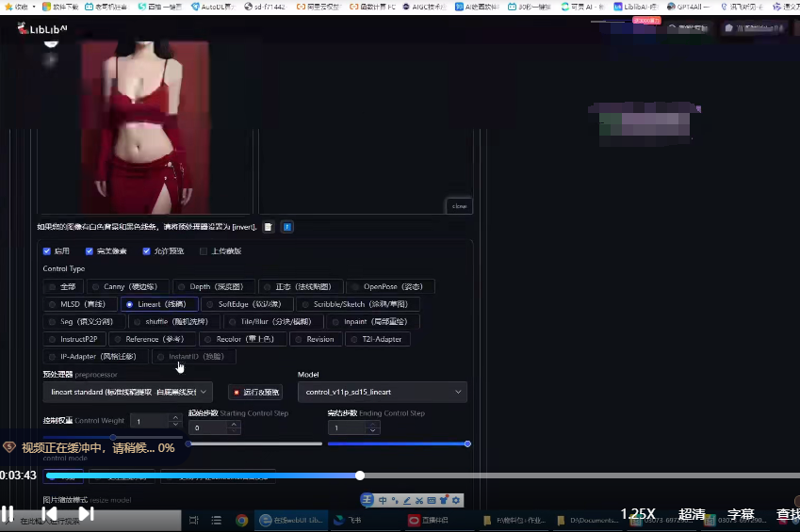This screenshot has height=532, width=800.
Task: Click the Chrome icon in the taskbar
Action: (242, 521)
